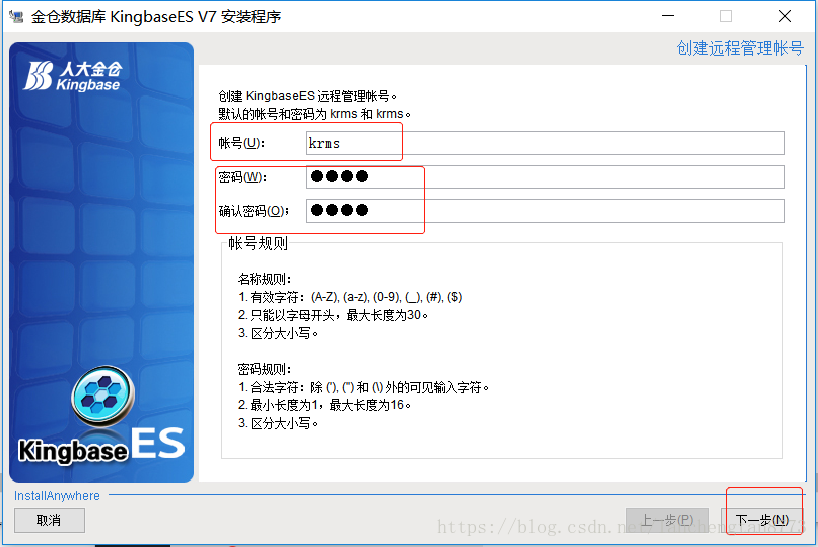The height and width of the screenshot is (547, 818).
Task: Click the InstallAnywhere label
Action: tap(56, 495)
